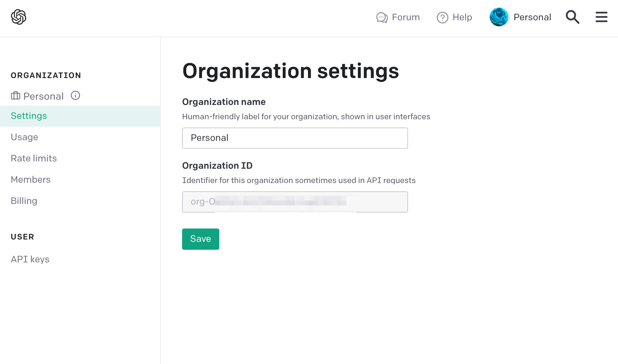The width and height of the screenshot is (618, 364).
Task: Show organization info via the info icon
Action: tap(75, 96)
